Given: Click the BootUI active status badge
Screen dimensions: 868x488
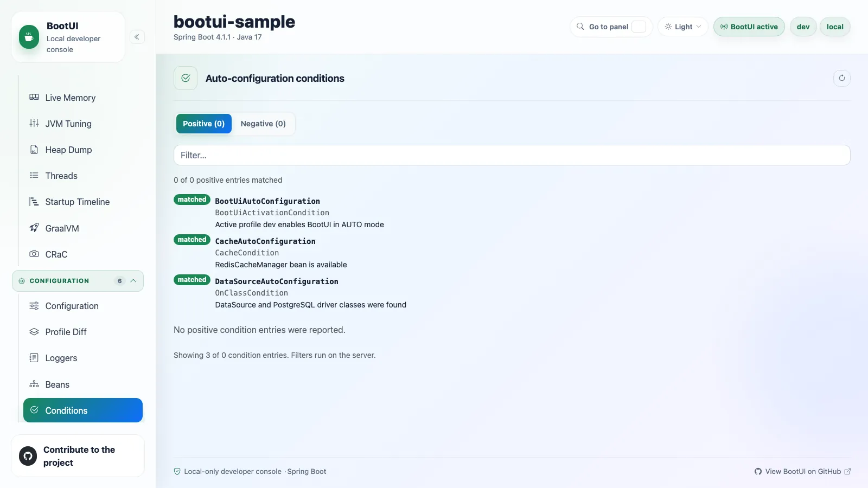Looking at the screenshot, I should point(749,27).
